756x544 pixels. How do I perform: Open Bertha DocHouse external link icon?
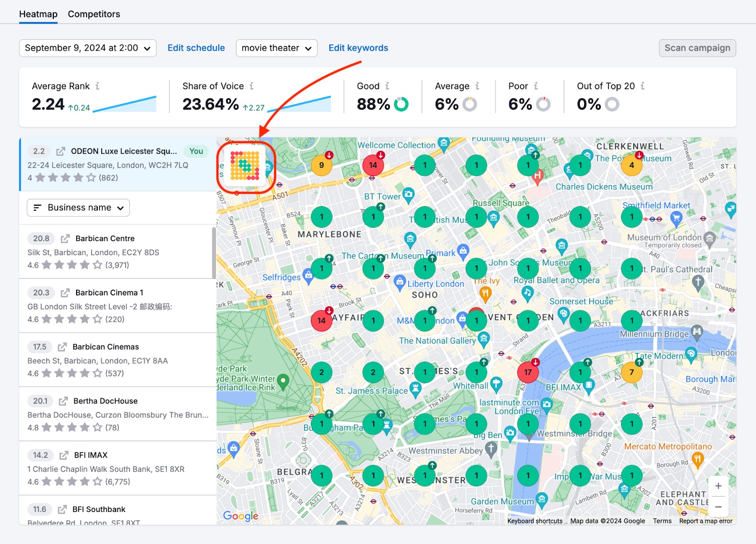pos(63,401)
